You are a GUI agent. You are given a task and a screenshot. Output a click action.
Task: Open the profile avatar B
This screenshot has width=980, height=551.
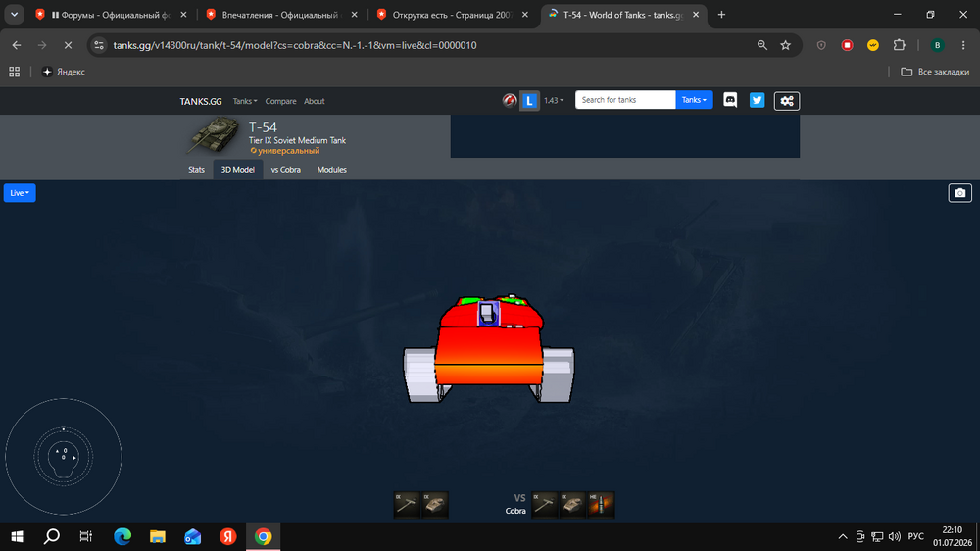tap(937, 45)
